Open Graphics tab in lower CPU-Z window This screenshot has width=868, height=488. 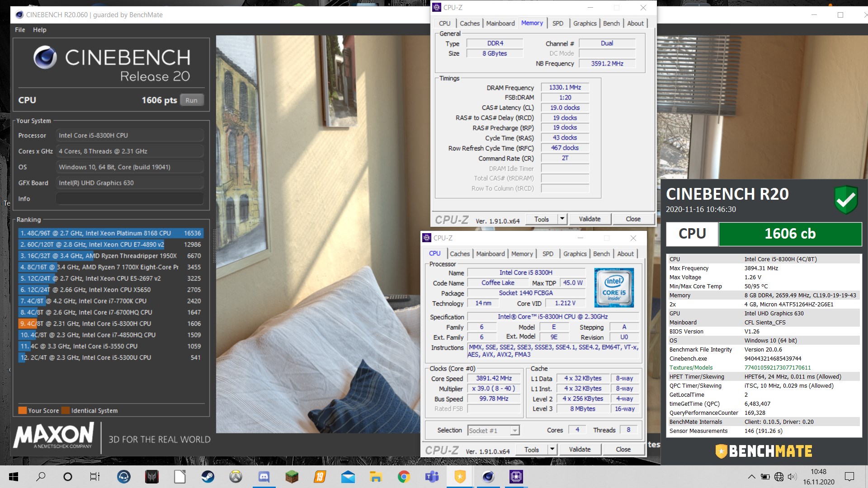click(x=575, y=254)
